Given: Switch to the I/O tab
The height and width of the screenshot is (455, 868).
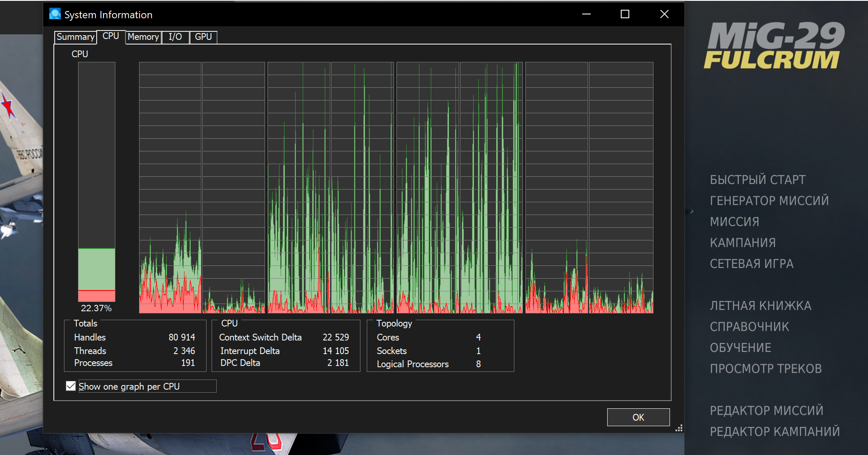Looking at the screenshot, I should [x=175, y=37].
